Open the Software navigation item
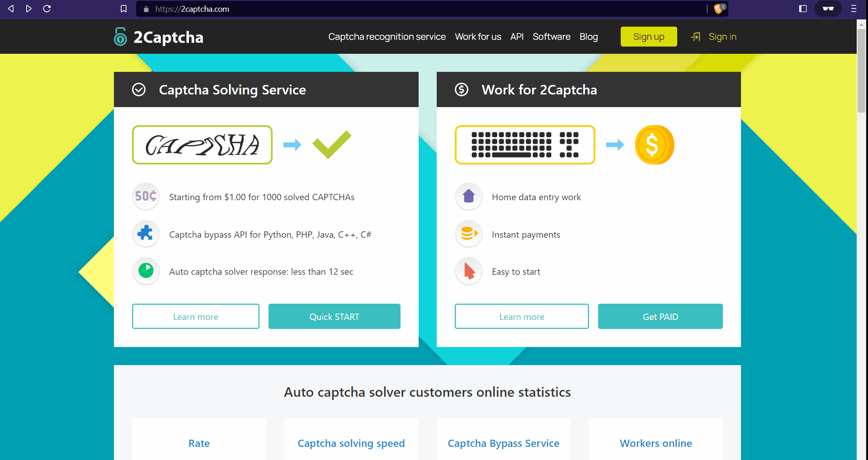868x460 pixels. point(551,37)
